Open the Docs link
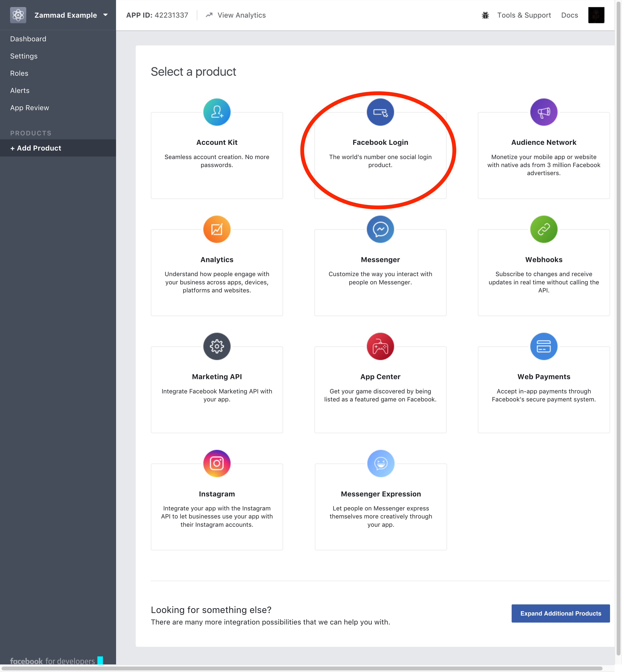The height and width of the screenshot is (672, 622). coord(569,15)
